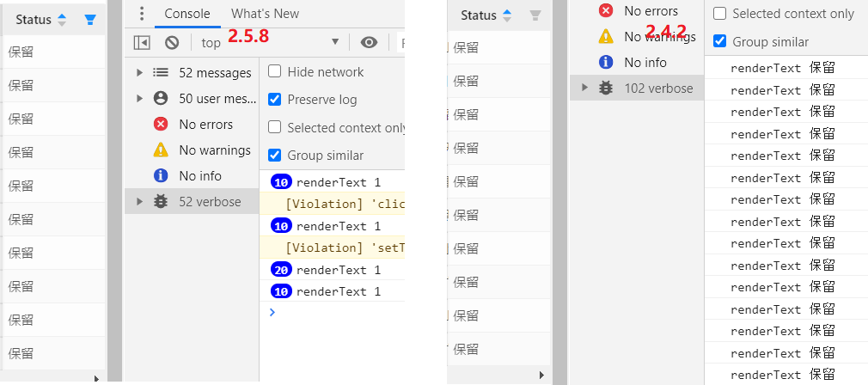Open the top JavaScript context dropdown
This screenshot has height=385, width=868.
click(270, 43)
